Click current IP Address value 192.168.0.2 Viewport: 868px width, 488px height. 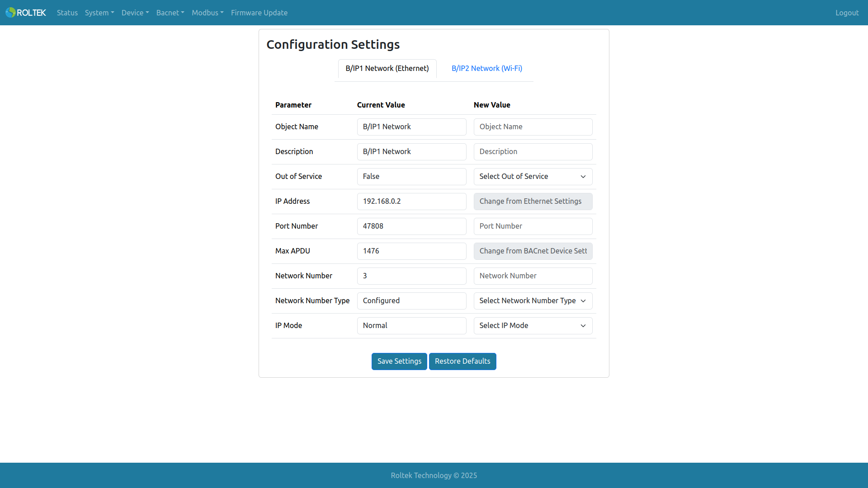tap(411, 202)
